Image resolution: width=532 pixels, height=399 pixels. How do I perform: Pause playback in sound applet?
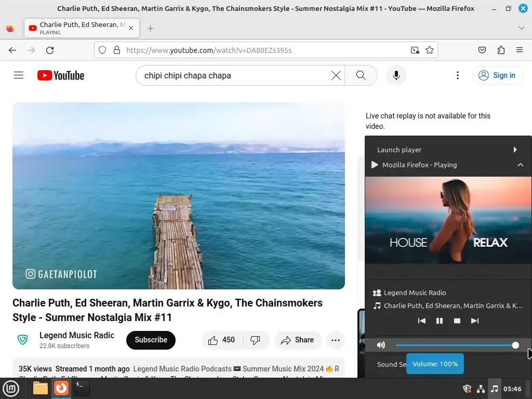(440, 321)
